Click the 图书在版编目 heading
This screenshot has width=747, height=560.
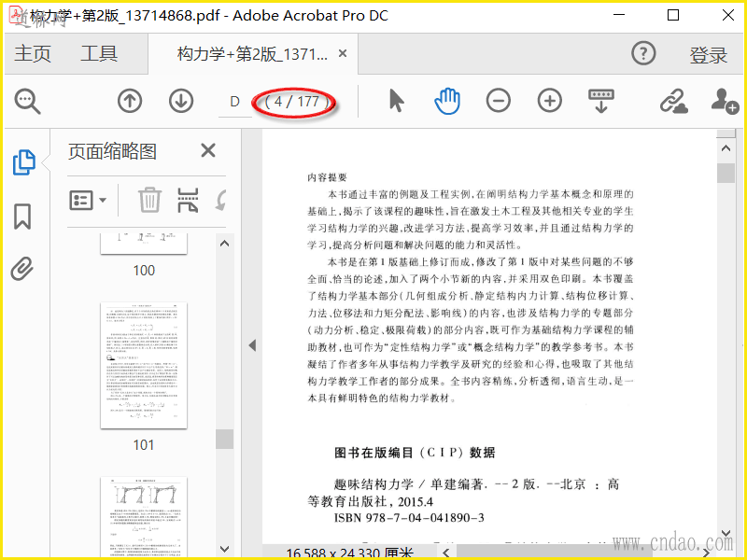coord(415,453)
